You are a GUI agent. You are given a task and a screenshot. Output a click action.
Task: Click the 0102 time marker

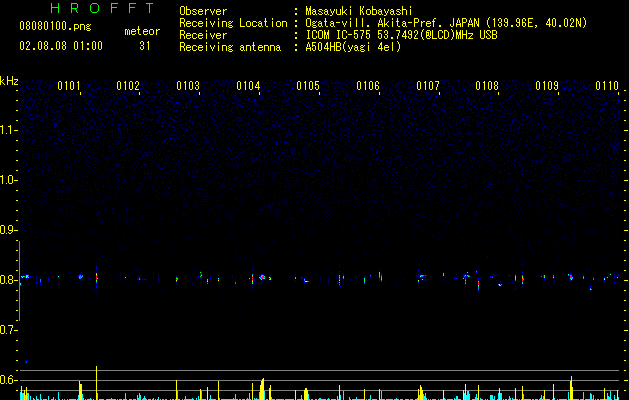[128, 86]
